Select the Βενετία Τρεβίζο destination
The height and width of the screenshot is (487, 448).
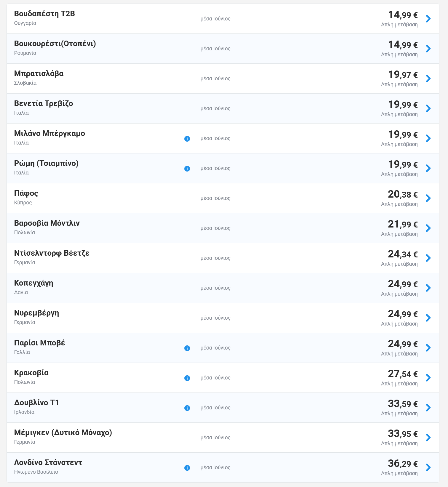(x=223, y=108)
